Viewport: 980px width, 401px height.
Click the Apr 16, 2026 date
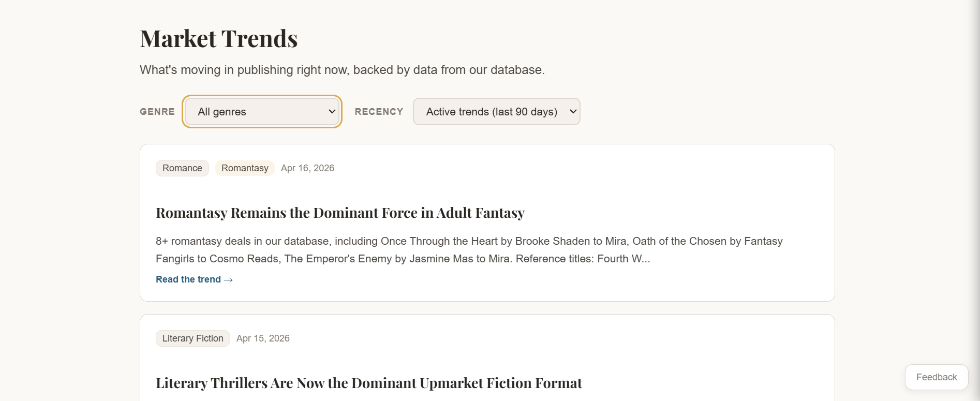tap(307, 168)
